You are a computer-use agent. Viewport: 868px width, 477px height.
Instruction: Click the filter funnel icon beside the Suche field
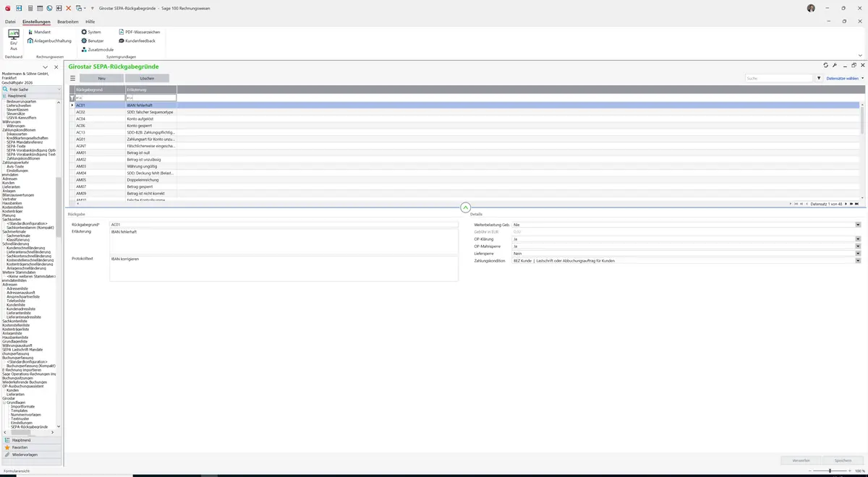(819, 78)
